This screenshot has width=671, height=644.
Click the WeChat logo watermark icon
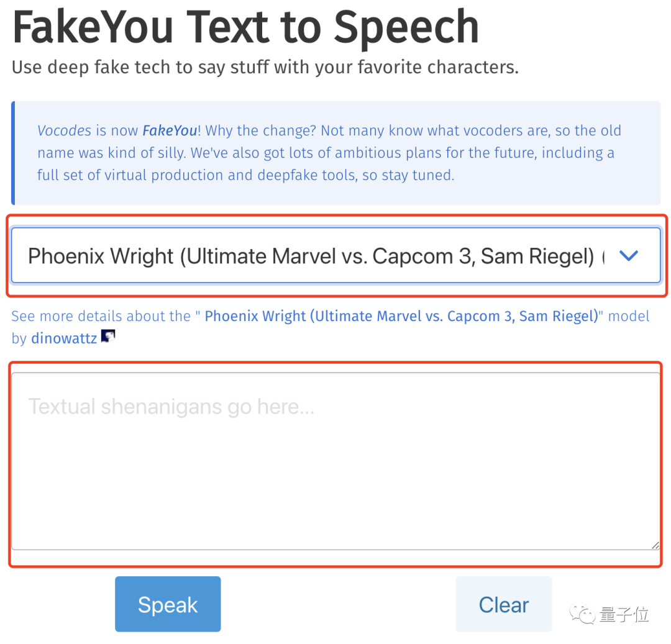[585, 614]
